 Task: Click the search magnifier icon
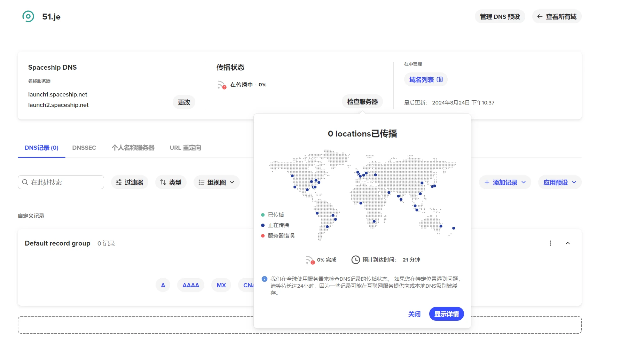click(25, 182)
